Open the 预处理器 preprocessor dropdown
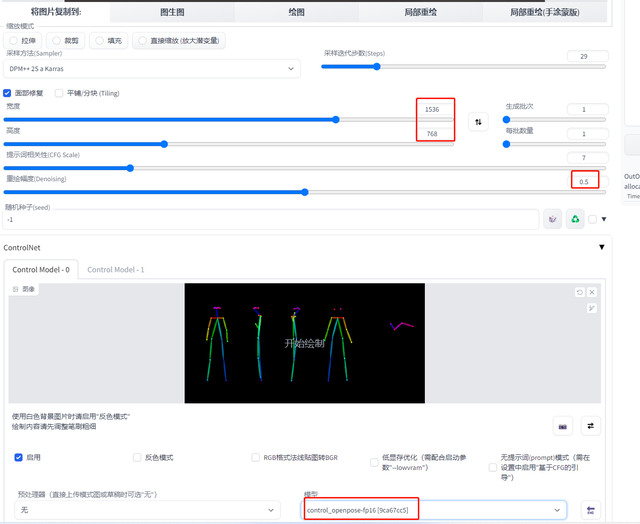This screenshot has width=640, height=524. pyautogui.click(x=147, y=510)
